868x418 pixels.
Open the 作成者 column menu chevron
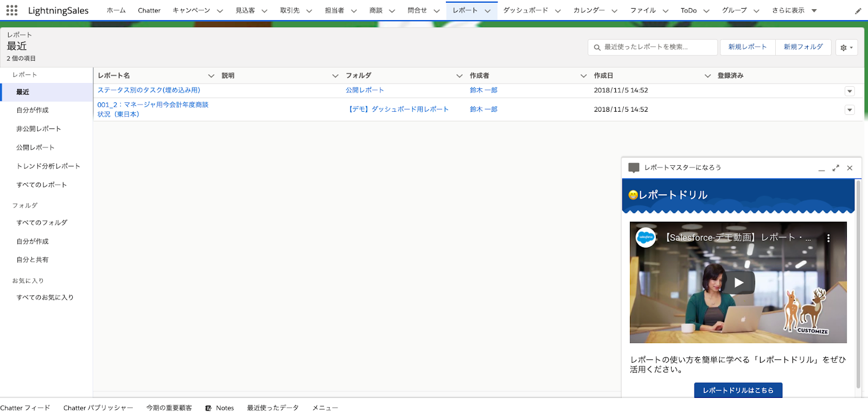(x=584, y=76)
